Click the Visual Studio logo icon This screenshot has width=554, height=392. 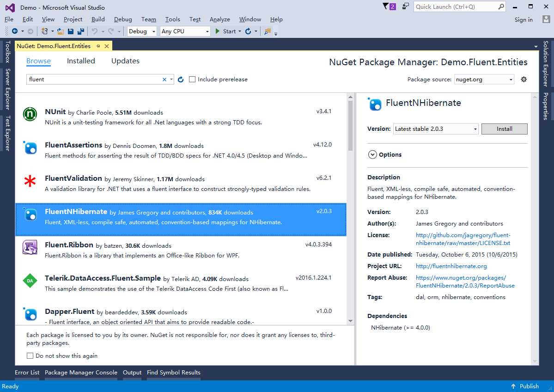pyautogui.click(x=10, y=7)
